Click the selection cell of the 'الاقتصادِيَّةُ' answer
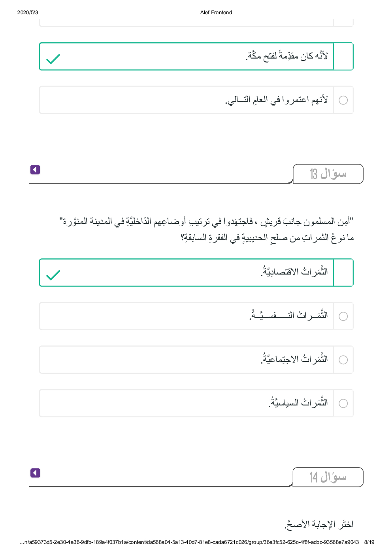The image size is (392, 555). tap(343, 273)
